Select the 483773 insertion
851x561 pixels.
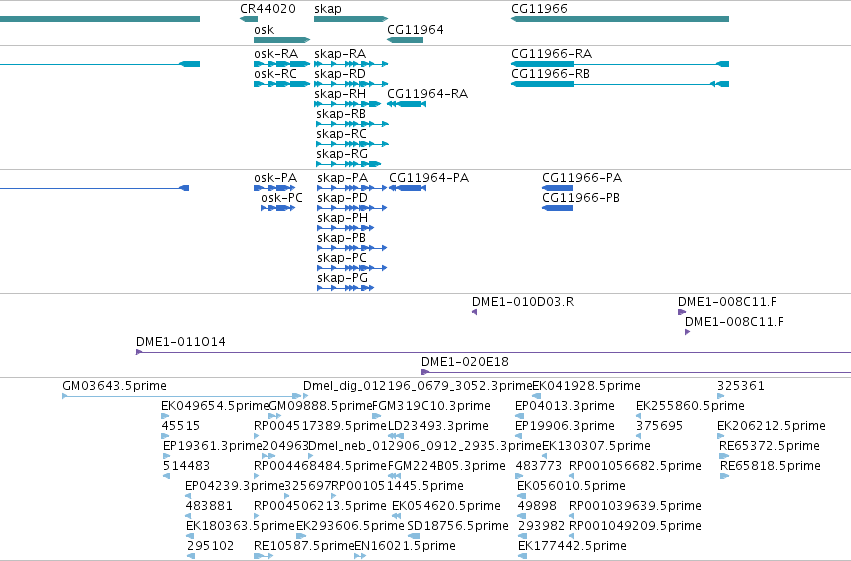tap(519, 476)
